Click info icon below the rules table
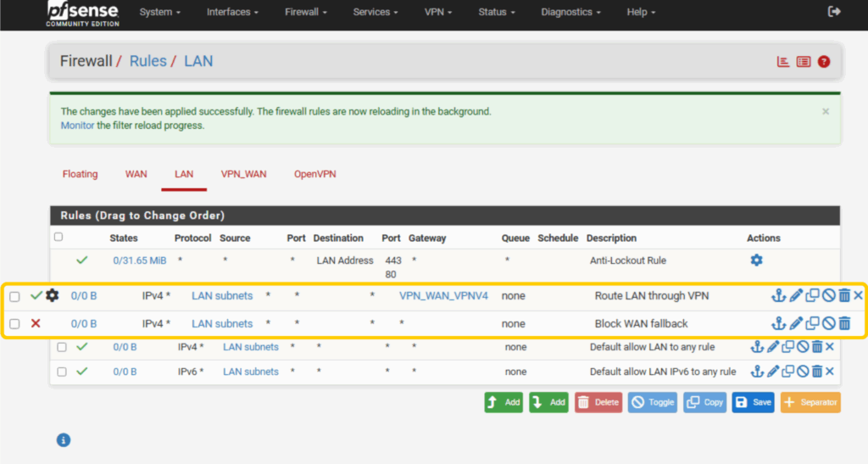868x464 pixels. click(63, 439)
